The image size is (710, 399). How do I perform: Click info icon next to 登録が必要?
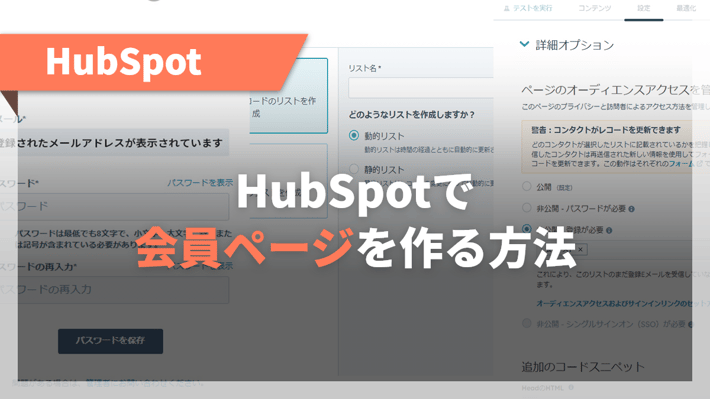coord(609,231)
